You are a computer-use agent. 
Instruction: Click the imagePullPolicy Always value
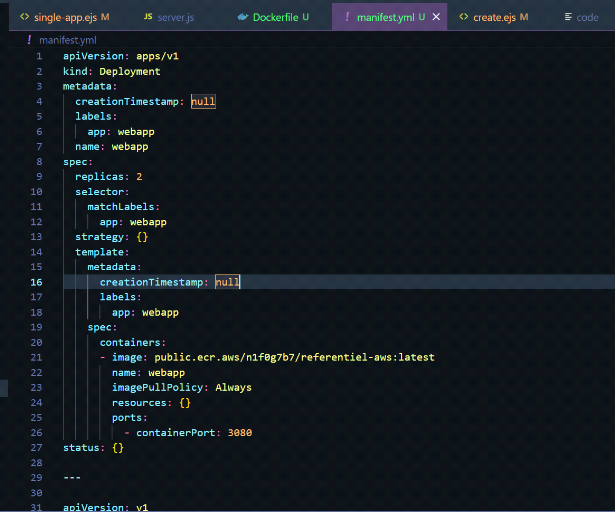pos(233,387)
